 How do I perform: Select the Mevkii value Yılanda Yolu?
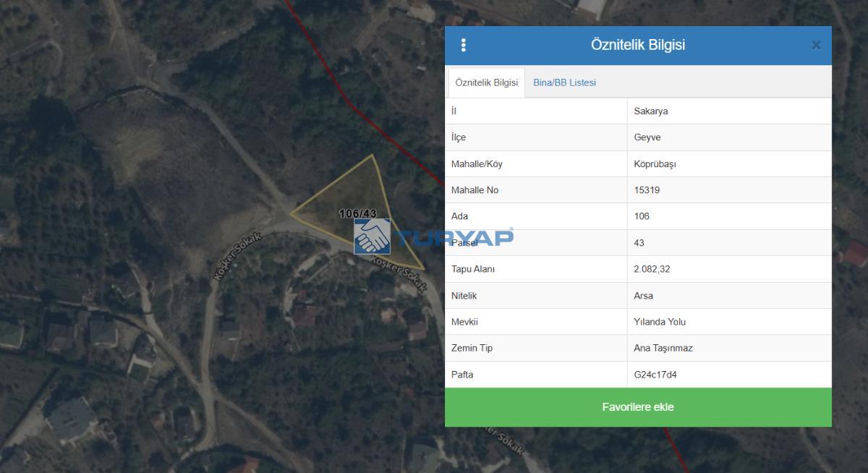(659, 322)
